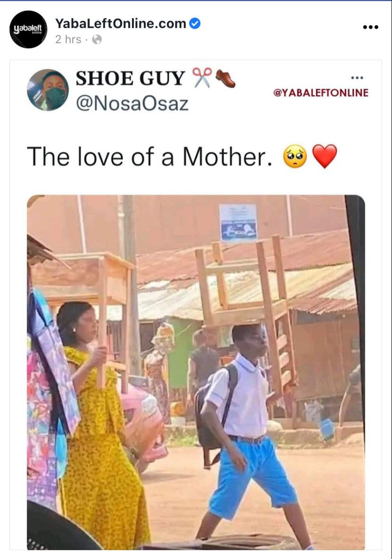Click the red heart emoji

(324, 157)
